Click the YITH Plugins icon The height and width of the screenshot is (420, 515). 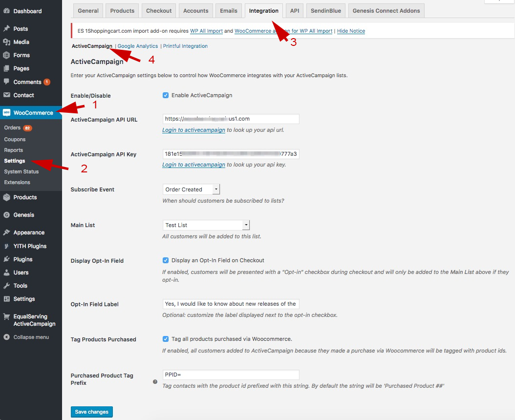pyautogui.click(x=6, y=246)
